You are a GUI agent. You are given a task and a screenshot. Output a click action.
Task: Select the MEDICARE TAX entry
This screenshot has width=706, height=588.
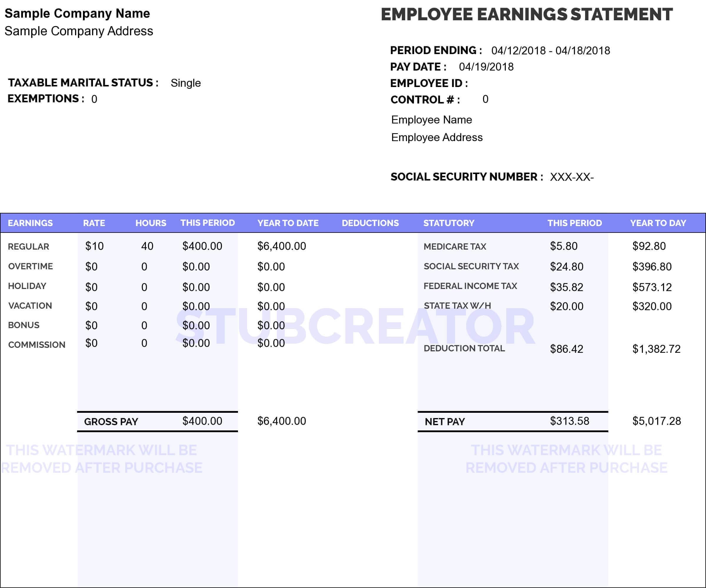(x=455, y=246)
